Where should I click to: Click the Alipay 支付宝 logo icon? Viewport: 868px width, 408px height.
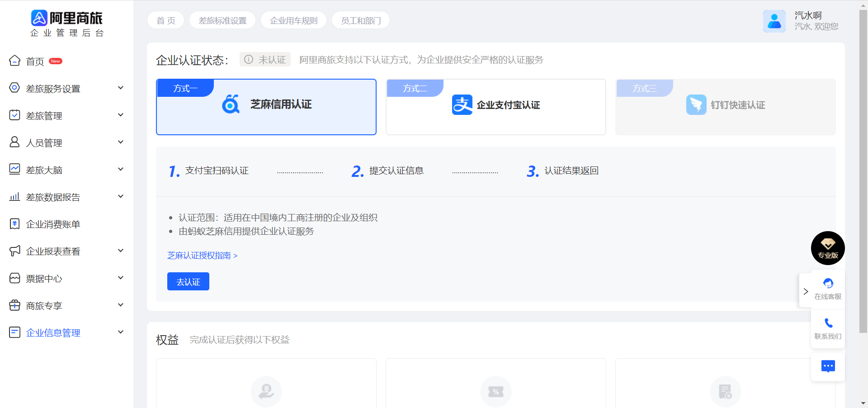coord(462,104)
